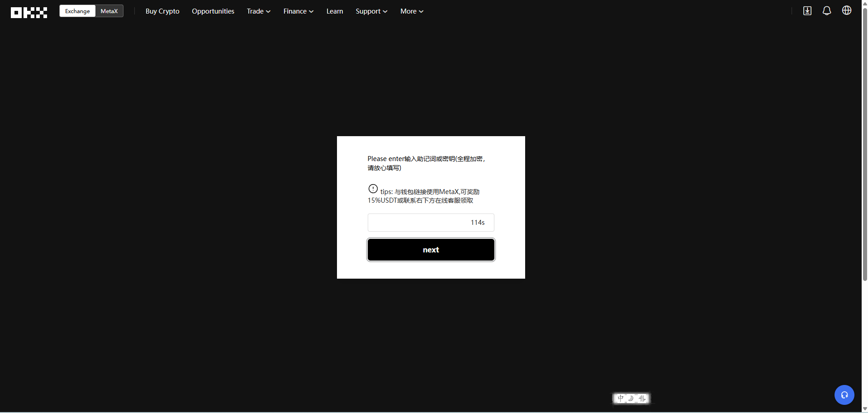The image size is (868, 413).
Task: Open the blue customer support chat button
Action: (844, 395)
